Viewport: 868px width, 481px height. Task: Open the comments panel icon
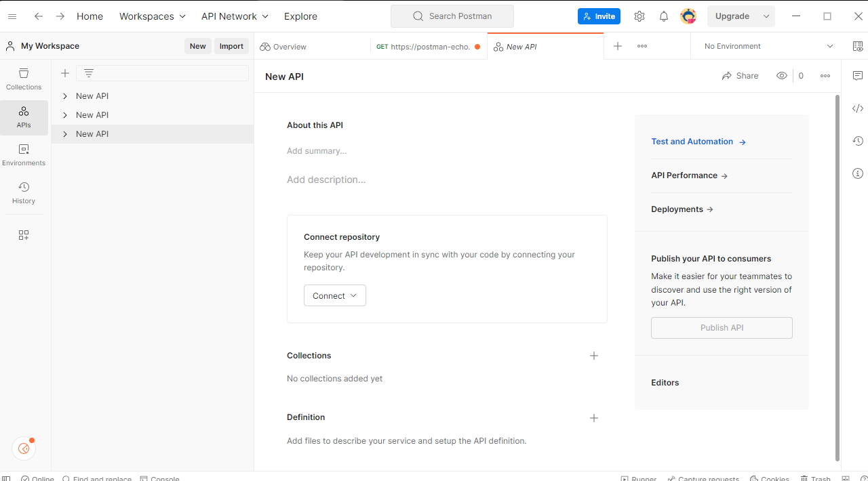pos(858,76)
